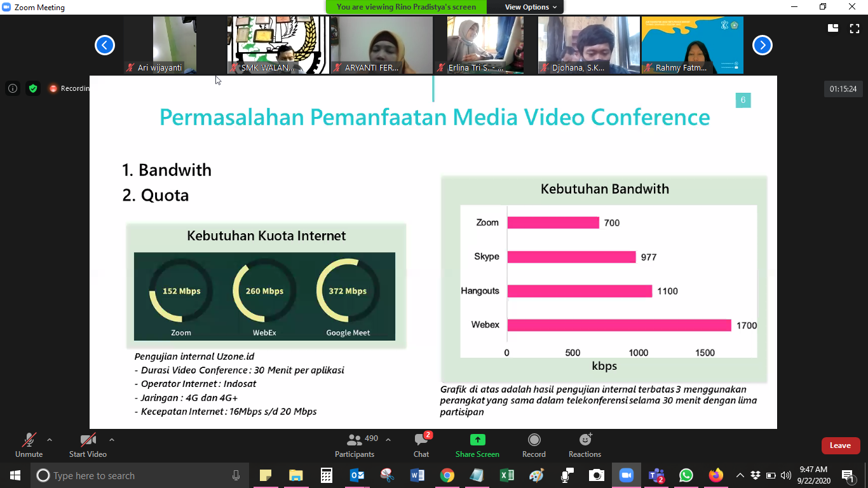The image size is (868, 488).
Task: Click the Kebutuhan Kuota Internet heading
Action: (266, 236)
